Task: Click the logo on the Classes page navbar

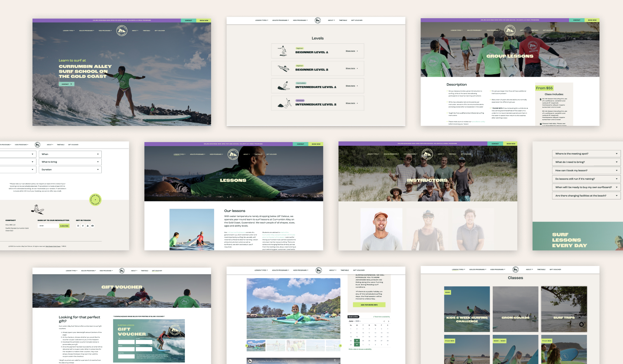Action: click(x=515, y=269)
